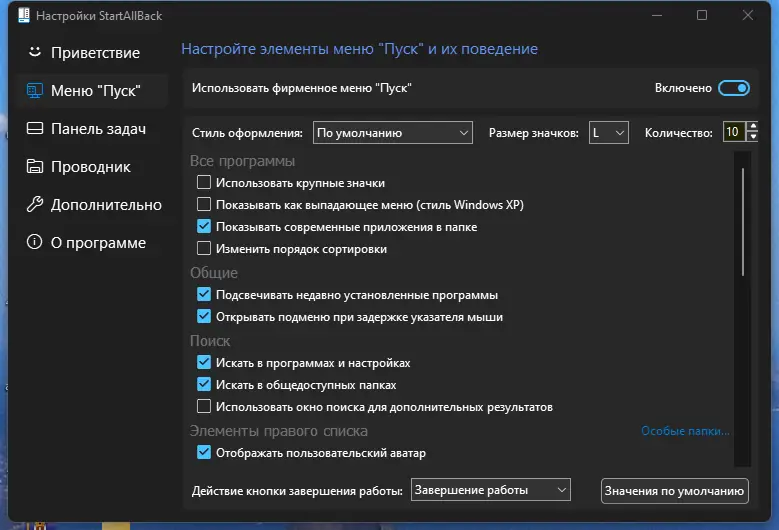Select the Меню "Пуск" section
Viewport: 779px width, 530px height.
pyautogui.click(x=92, y=90)
